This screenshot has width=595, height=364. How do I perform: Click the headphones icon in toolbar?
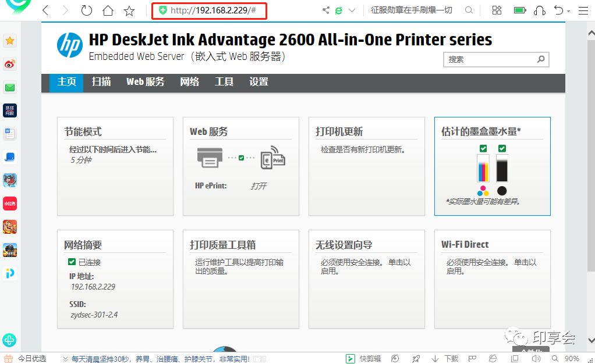point(540,10)
